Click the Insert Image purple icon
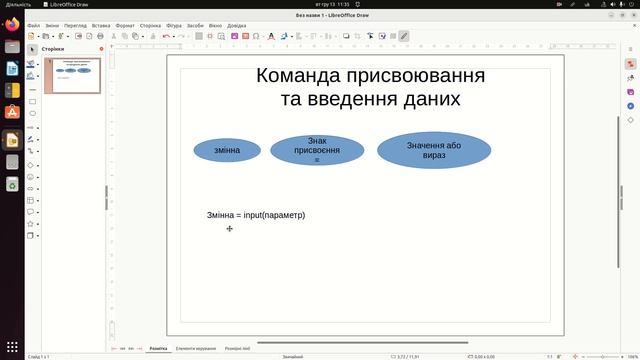Screen dimensions: 640x360 234,36
